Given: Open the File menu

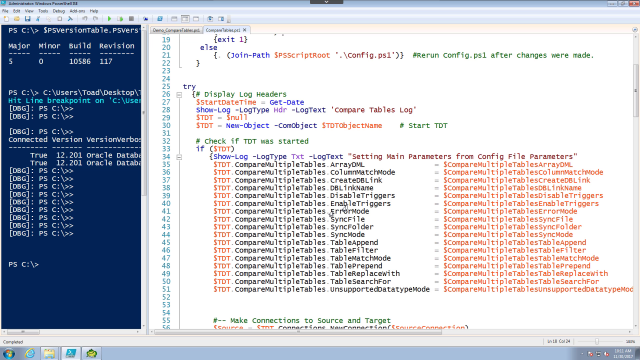Looking at the screenshot, I should click(x=5, y=11).
